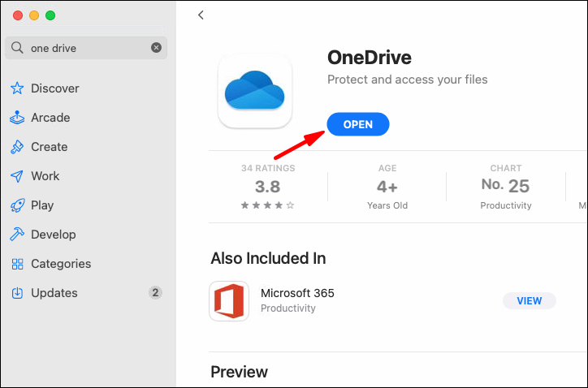Focus the 'one drive' search field

tap(86, 48)
